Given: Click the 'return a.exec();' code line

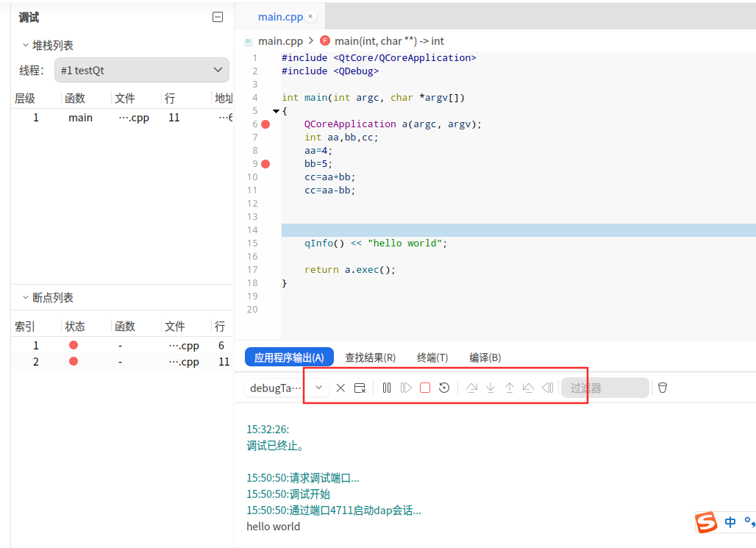Looking at the screenshot, I should pos(349,270).
